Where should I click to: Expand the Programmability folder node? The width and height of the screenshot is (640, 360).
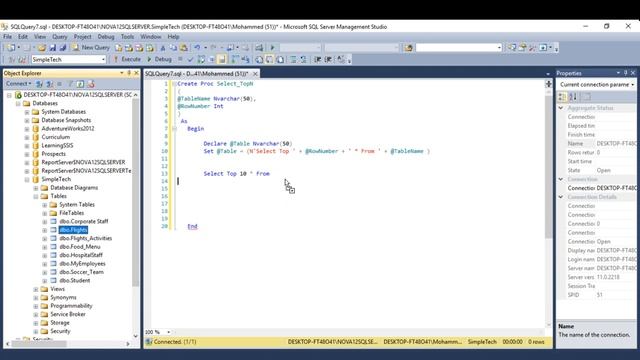click(36, 306)
